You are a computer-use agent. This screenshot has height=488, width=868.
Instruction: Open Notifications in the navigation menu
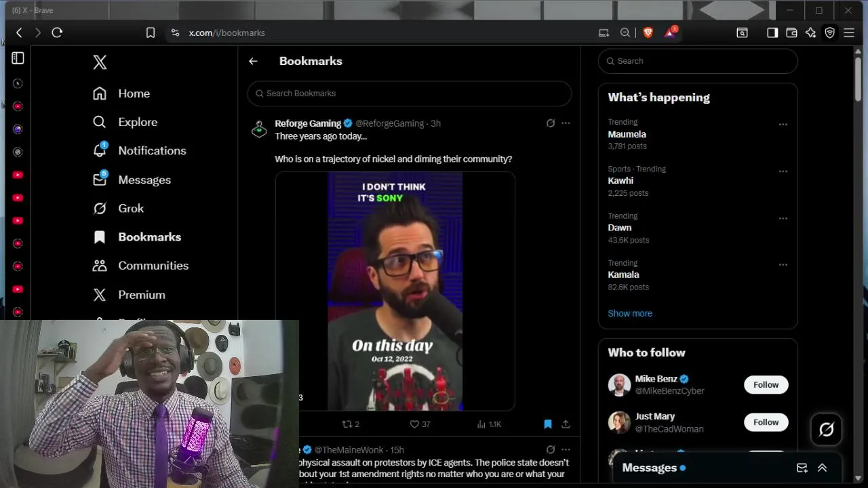pyautogui.click(x=139, y=150)
